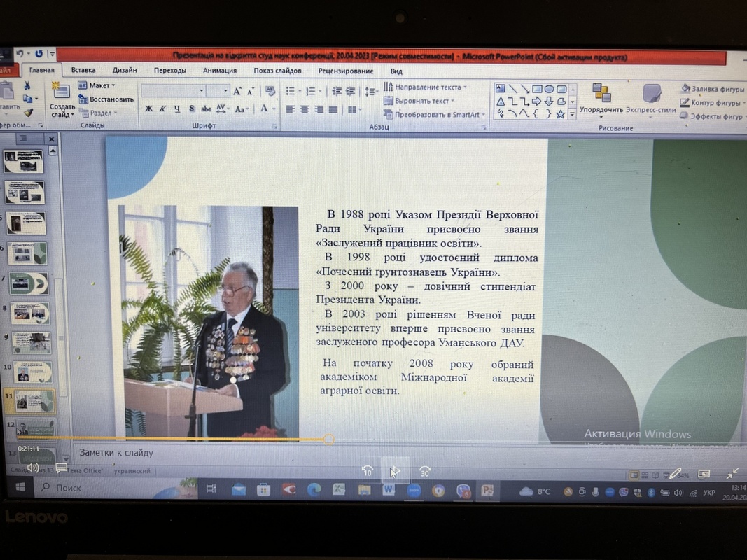Switch to the Вставка ribbon tab
Image resolution: width=747 pixels, height=560 pixels.
pyautogui.click(x=83, y=70)
